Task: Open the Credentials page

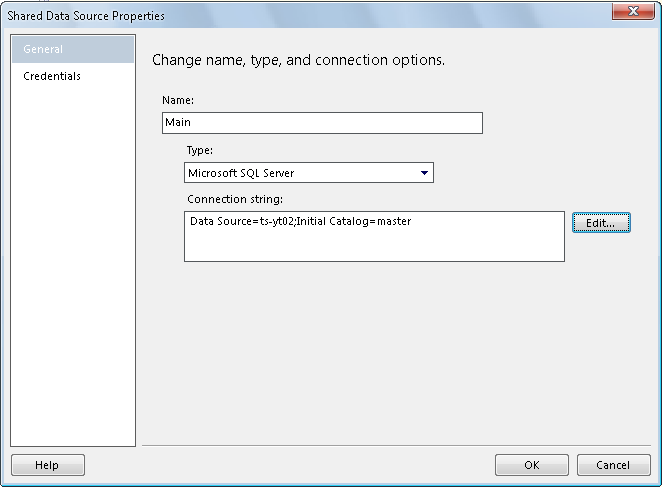Action: coord(52,76)
